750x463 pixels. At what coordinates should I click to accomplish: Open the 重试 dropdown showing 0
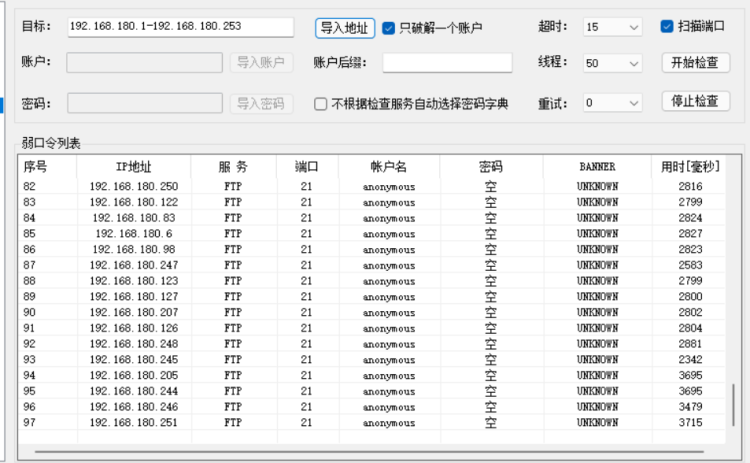coord(612,103)
